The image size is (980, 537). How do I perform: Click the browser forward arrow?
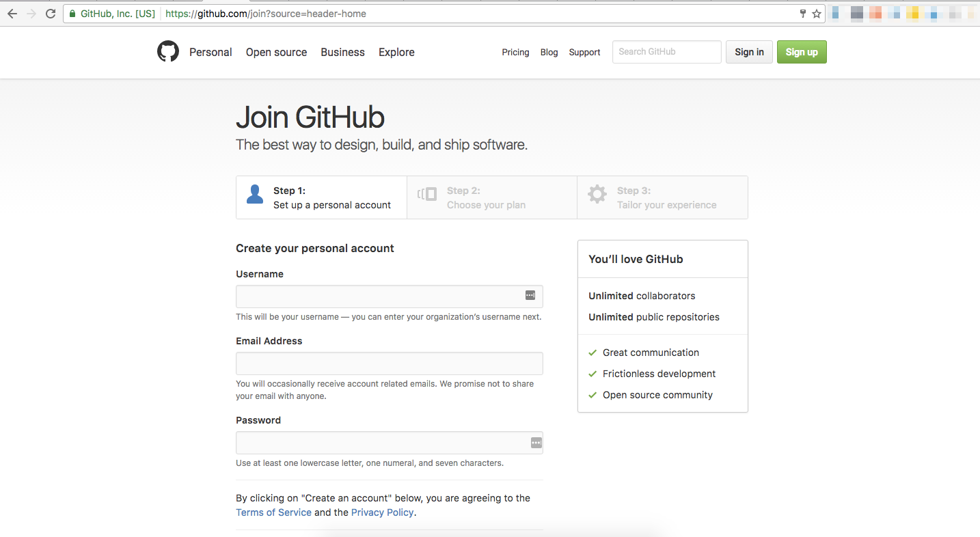(x=31, y=14)
